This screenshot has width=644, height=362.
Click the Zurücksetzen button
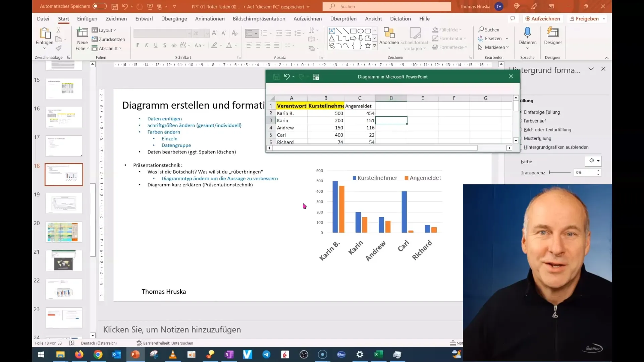[108, 39]
